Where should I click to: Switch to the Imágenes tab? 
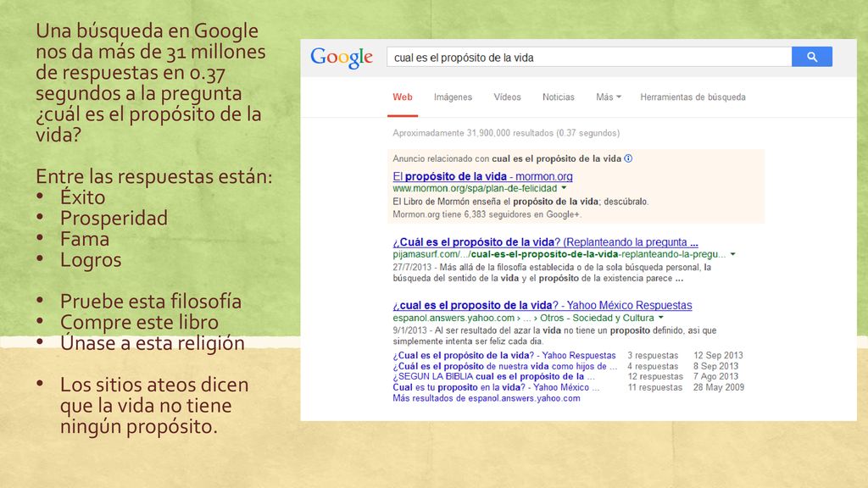[x=453, y=97]
